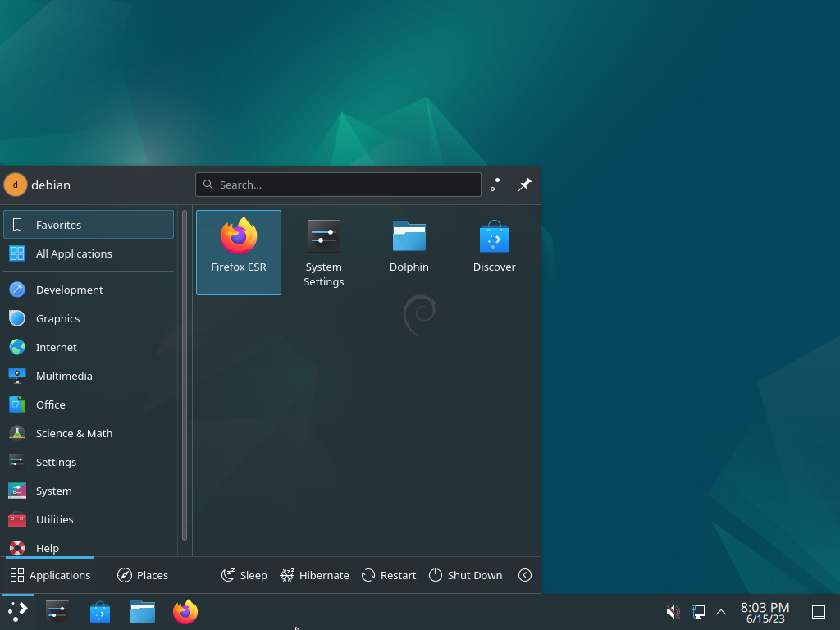Collapse the power actions chevron
The height and width of the screenshot is (630, 840).
pos(524,575)
